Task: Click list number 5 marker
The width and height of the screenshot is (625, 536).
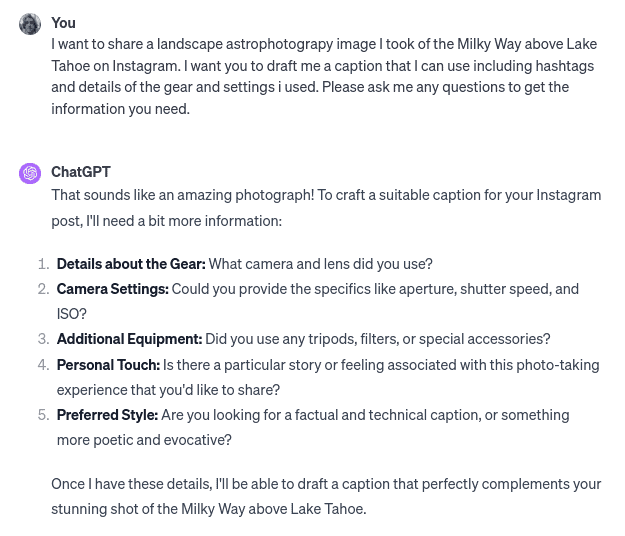Action: 43,415
